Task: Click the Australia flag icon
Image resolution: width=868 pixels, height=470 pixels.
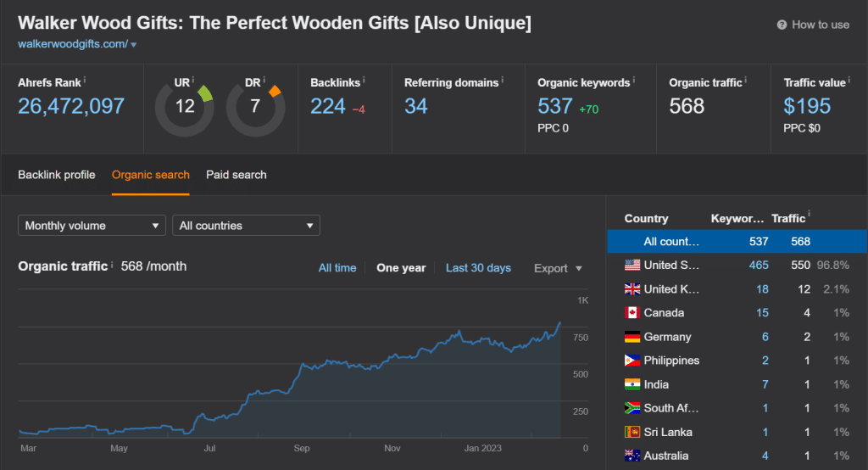Action: pos(632,456)
